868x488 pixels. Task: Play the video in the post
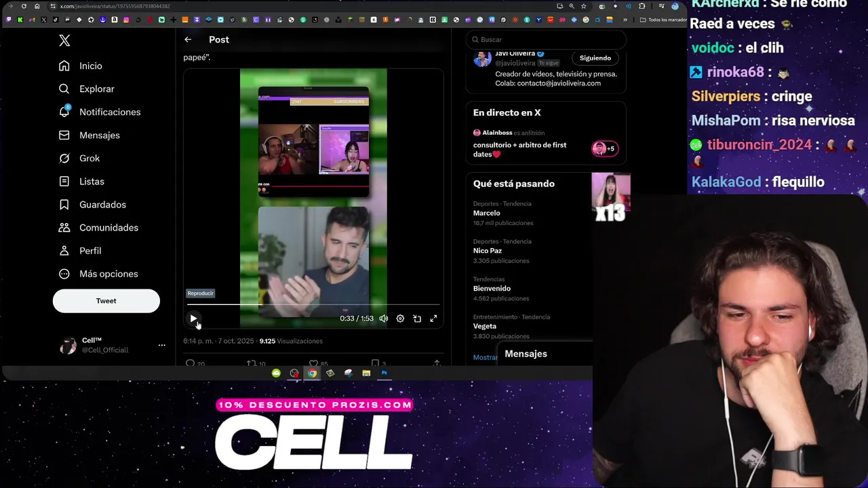(x=193, y=319)
